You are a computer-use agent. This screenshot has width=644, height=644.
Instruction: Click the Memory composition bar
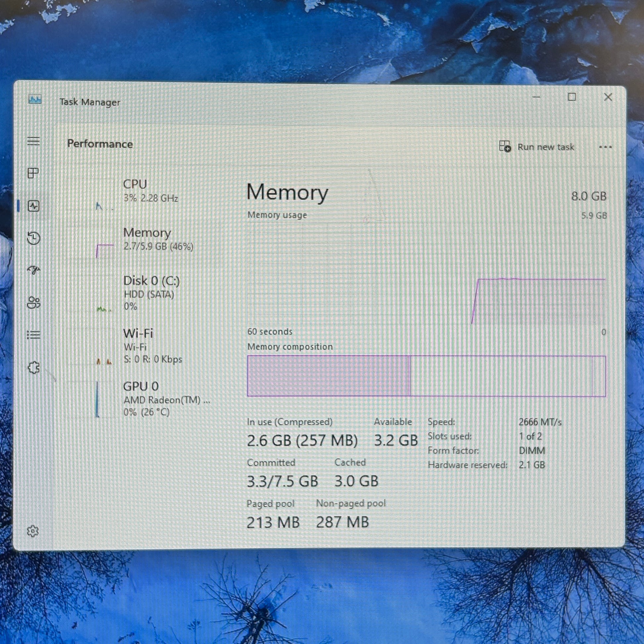426,376
